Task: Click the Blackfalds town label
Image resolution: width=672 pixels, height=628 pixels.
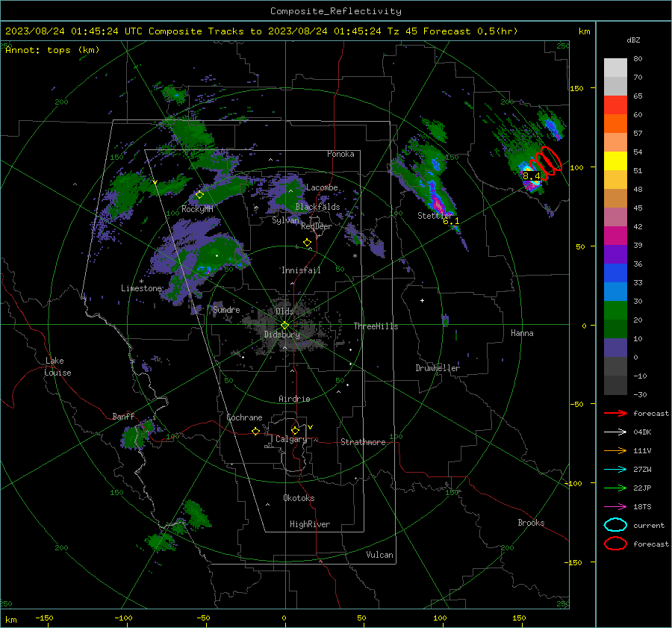Action: [x=317, y=207]
